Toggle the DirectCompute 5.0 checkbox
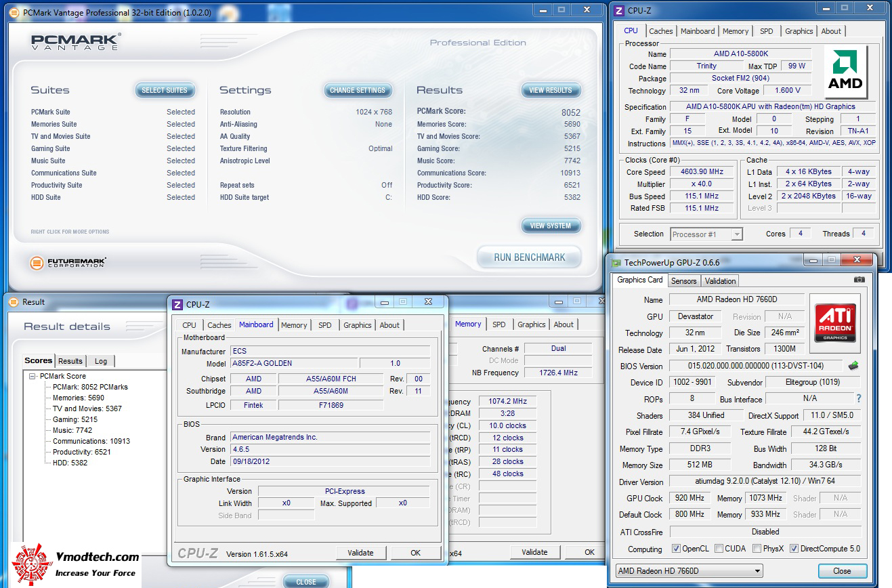 [x=794, y=549]
